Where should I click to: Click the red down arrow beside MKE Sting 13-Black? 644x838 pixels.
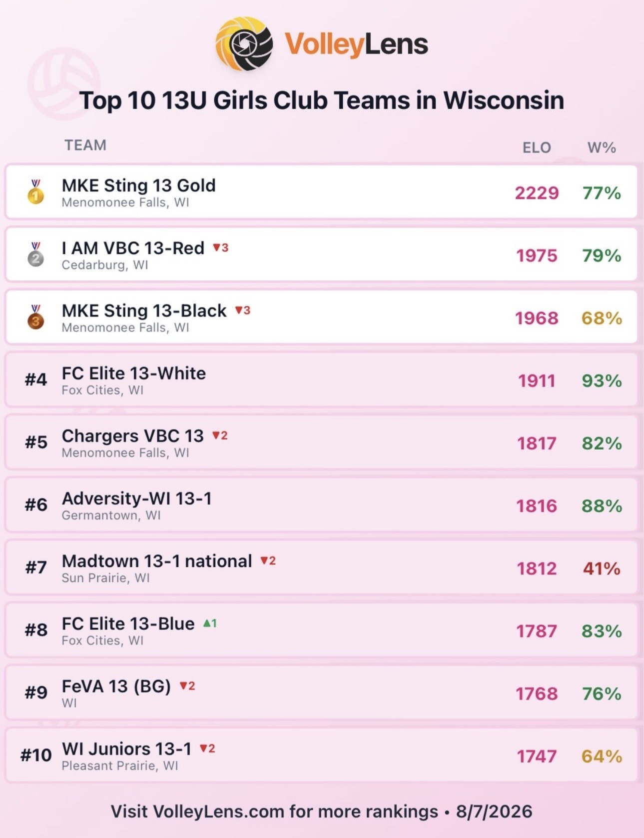242,310
